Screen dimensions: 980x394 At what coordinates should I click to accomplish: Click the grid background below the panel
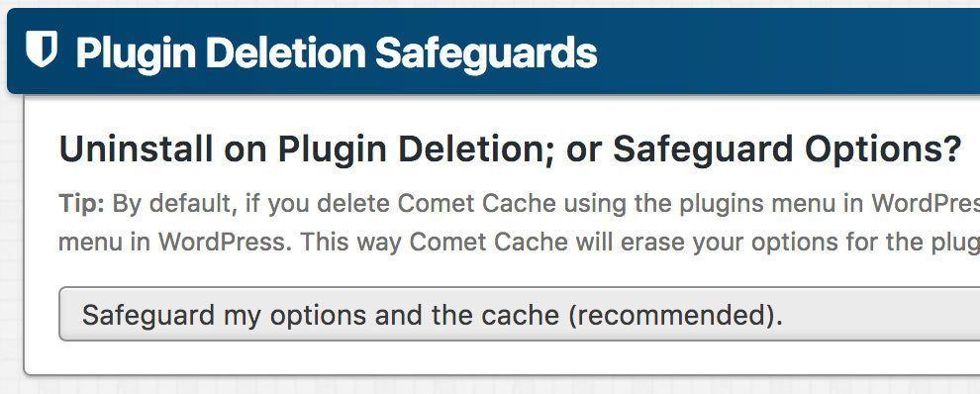(x=500, y=385)
